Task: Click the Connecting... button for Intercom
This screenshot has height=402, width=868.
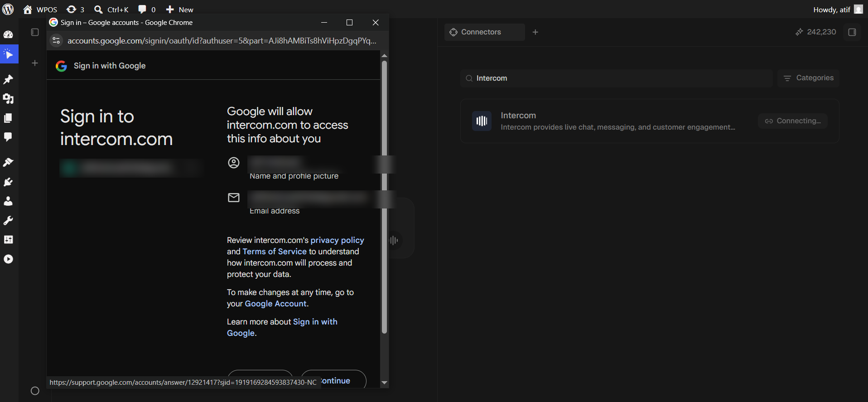Action: click(x=793, y=121)
